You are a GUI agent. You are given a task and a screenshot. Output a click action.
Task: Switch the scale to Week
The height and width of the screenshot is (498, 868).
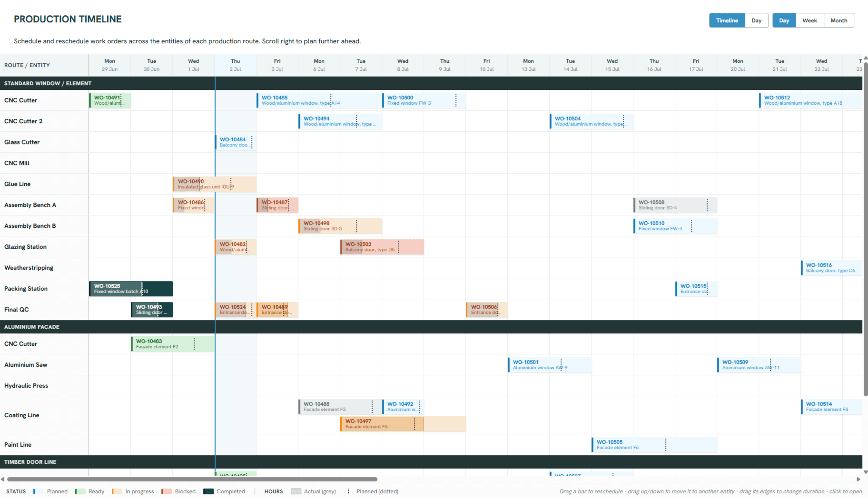point(809,20)
